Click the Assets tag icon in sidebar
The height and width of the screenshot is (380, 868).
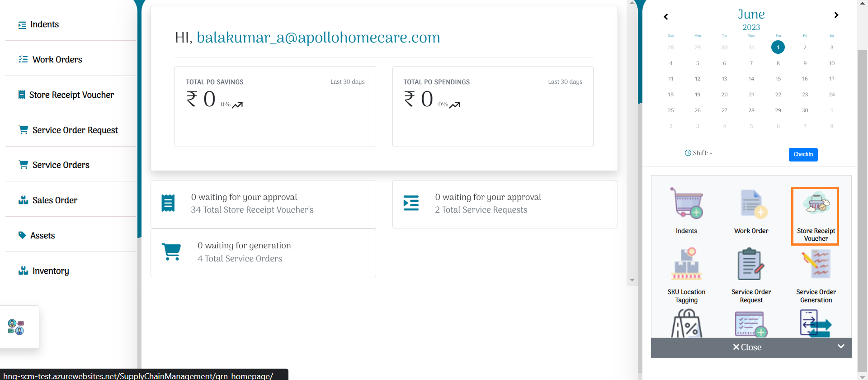tap(22, 235)
